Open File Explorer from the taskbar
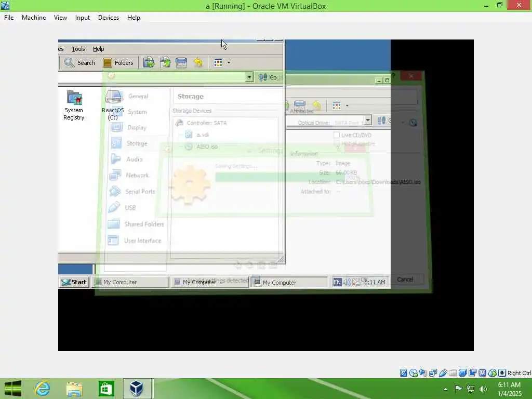 74,389
